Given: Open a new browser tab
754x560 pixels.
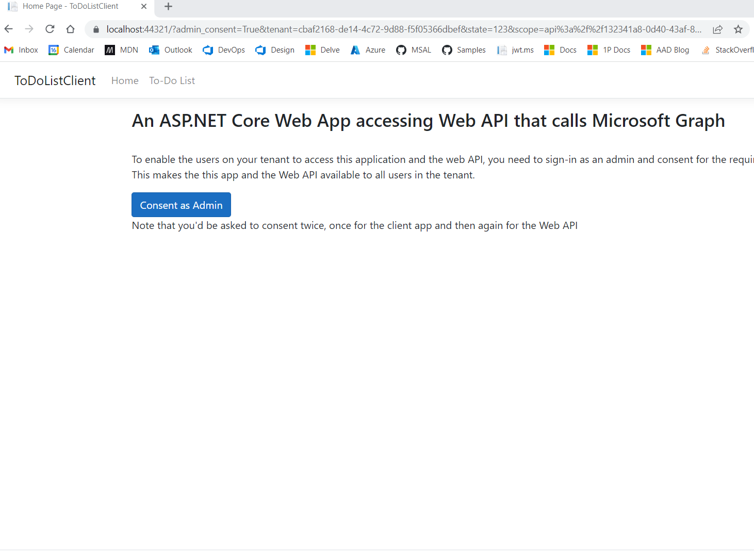Looking at the screenshot, I should (168, 7).
